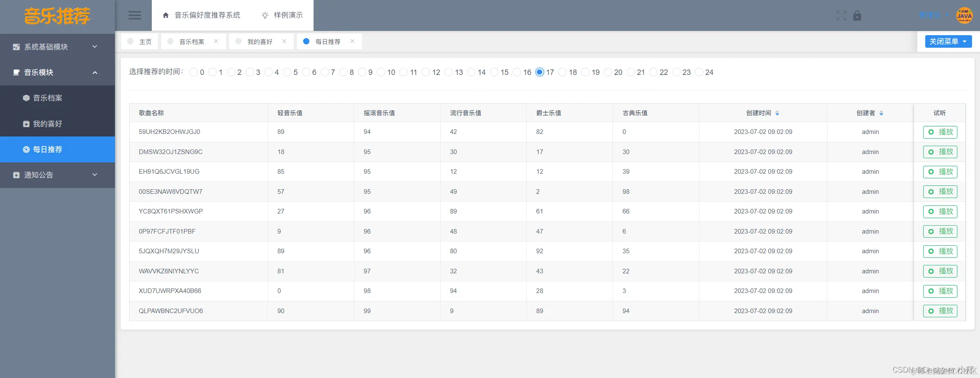Image resolution: width=980 pixels, height=378 pixels.
Task: Play song 0P97FCFJTF01PBF
Action: pos(940,231)
